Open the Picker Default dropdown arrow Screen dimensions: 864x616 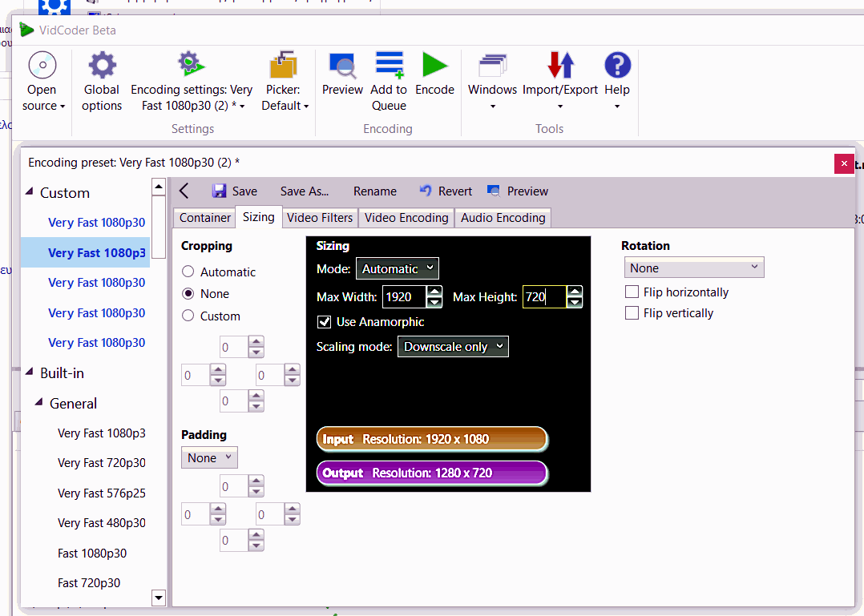coord(306,107)
